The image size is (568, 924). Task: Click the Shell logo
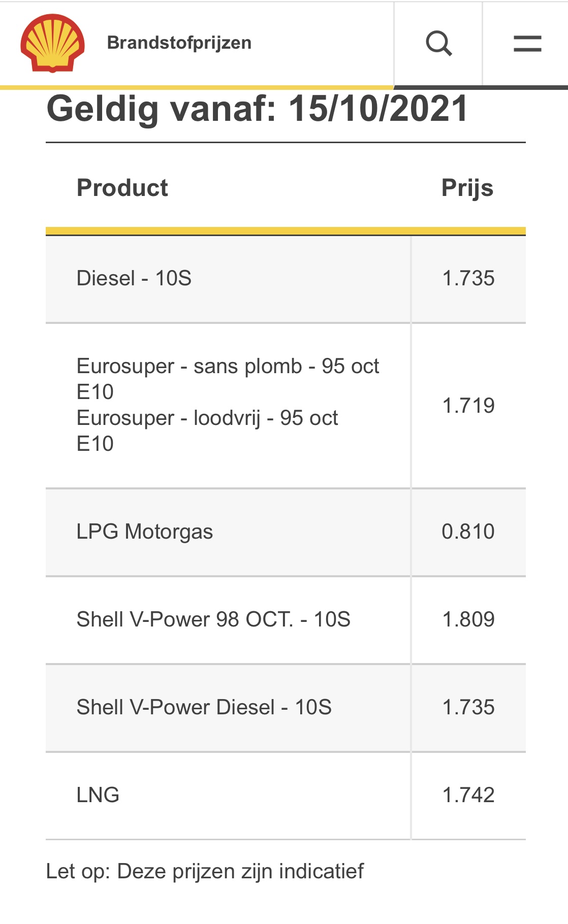(52, 43)
